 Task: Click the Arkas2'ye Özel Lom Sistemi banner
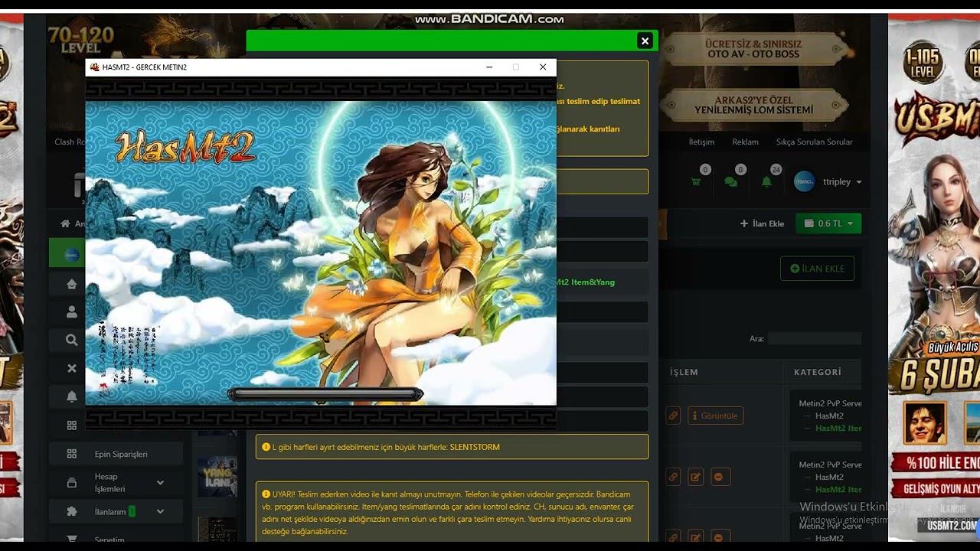[x=753, y=105]
